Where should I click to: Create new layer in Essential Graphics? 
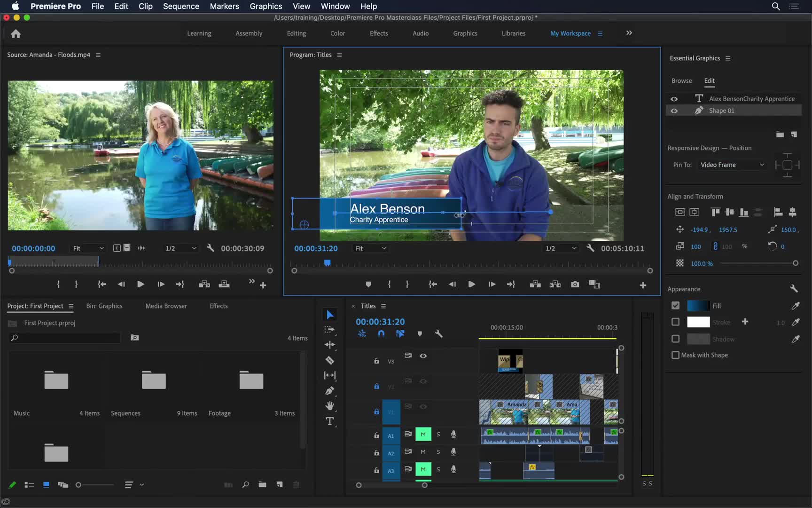[794, 135]
